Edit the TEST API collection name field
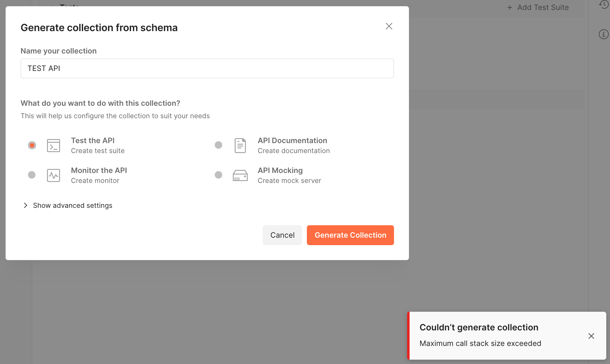The width and height of the screenshot is (610, 364). click(x=207, y=68)
